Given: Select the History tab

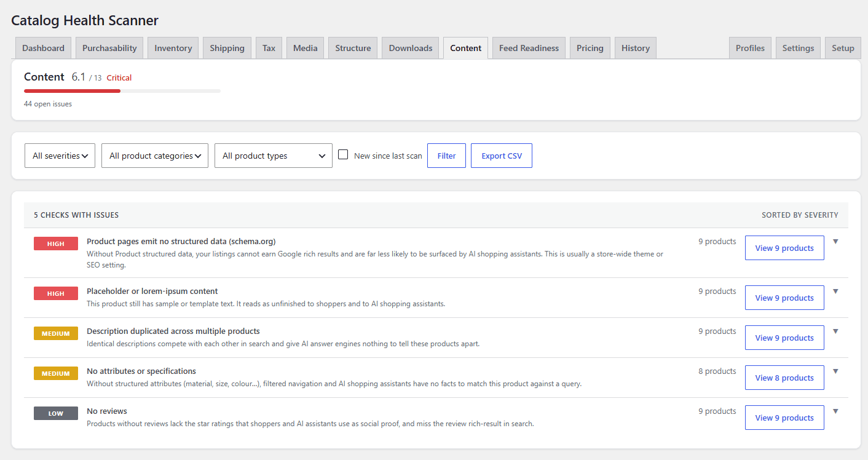Looking at the screenshot, I should coord(636,48).
